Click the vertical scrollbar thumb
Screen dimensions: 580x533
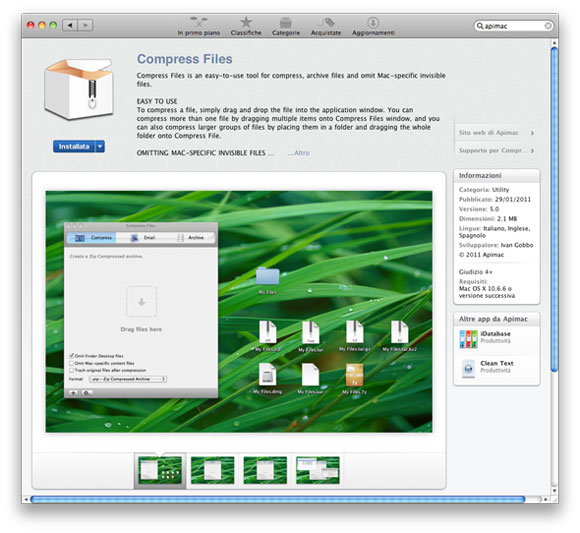point(554,209)
